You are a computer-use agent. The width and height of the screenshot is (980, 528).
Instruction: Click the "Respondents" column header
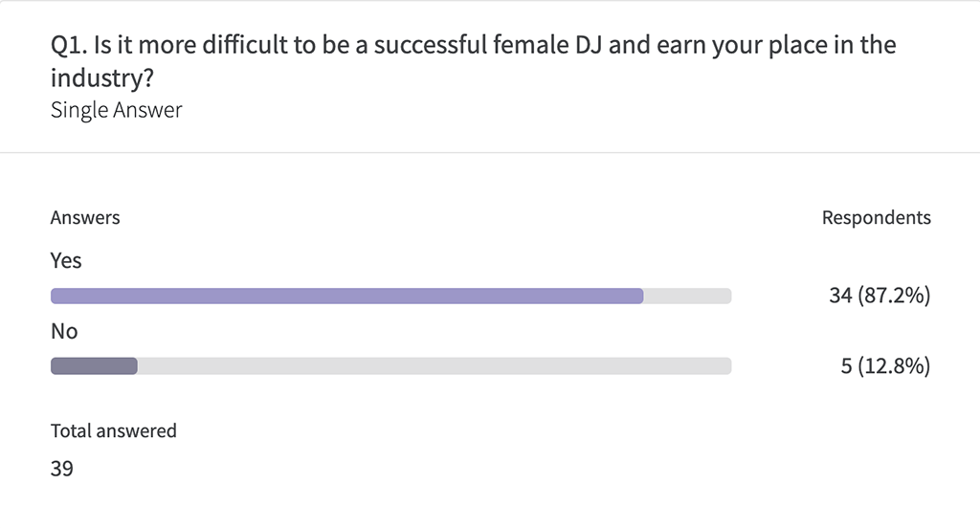click(x=877, y=217)
